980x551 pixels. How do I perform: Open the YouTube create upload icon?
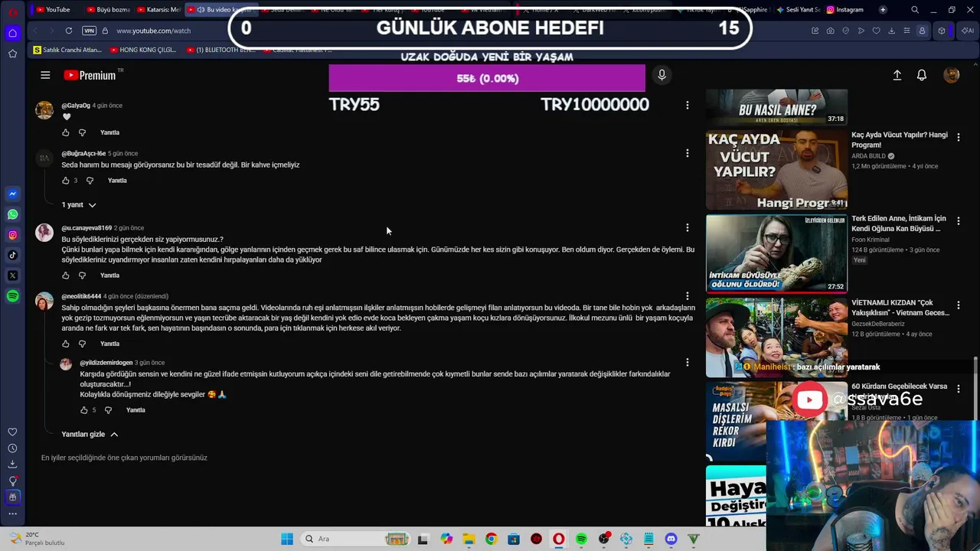point(897,75)
